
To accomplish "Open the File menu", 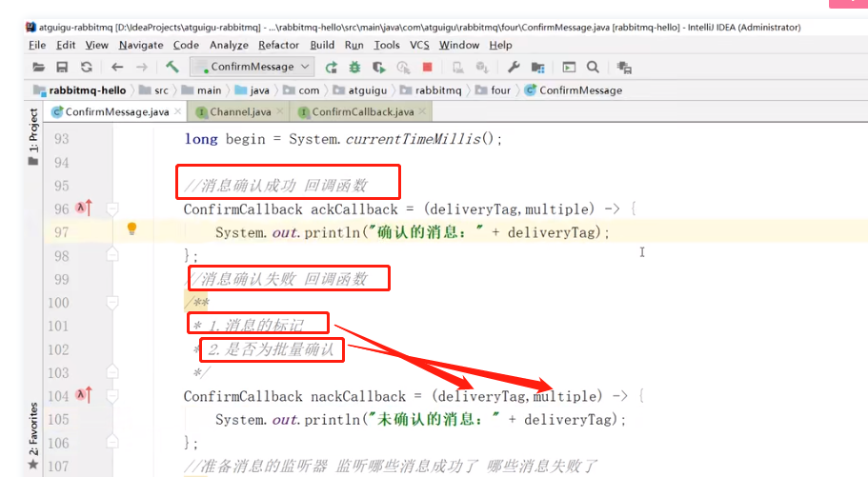I will [x=37, y=45].
